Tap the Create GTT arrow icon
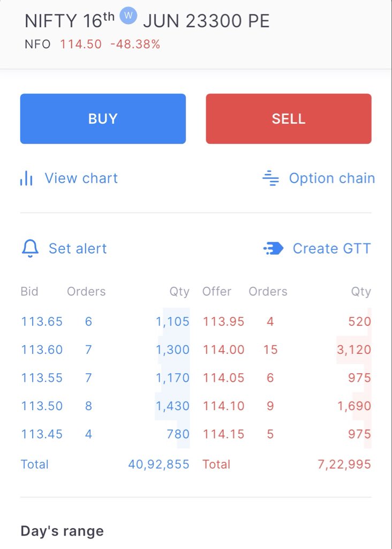 [273, 249]
